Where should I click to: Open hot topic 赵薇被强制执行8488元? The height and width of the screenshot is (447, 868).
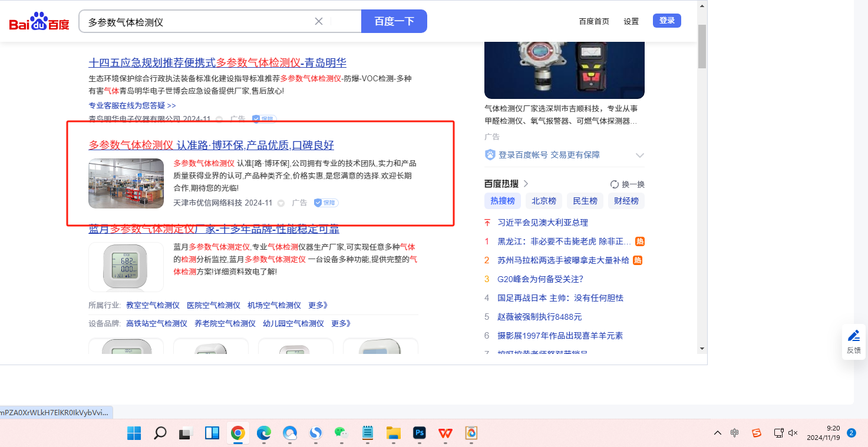[x=540, y=317]
